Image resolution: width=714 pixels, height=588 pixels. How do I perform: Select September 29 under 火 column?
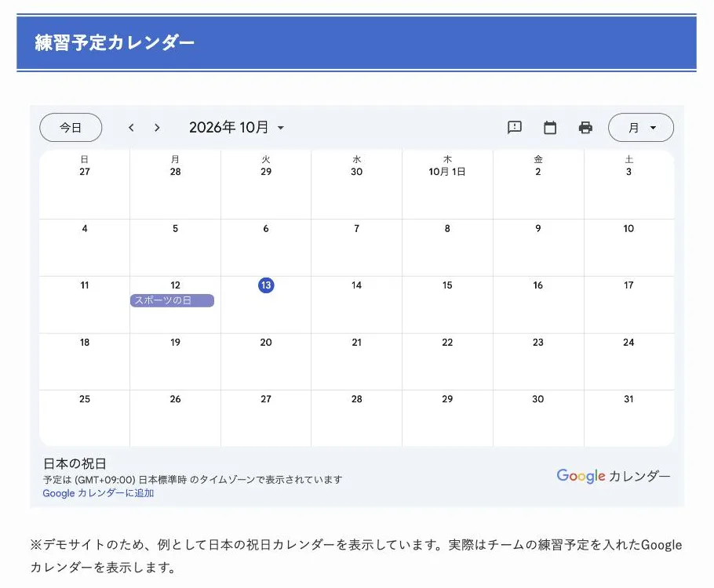[266, 172]
